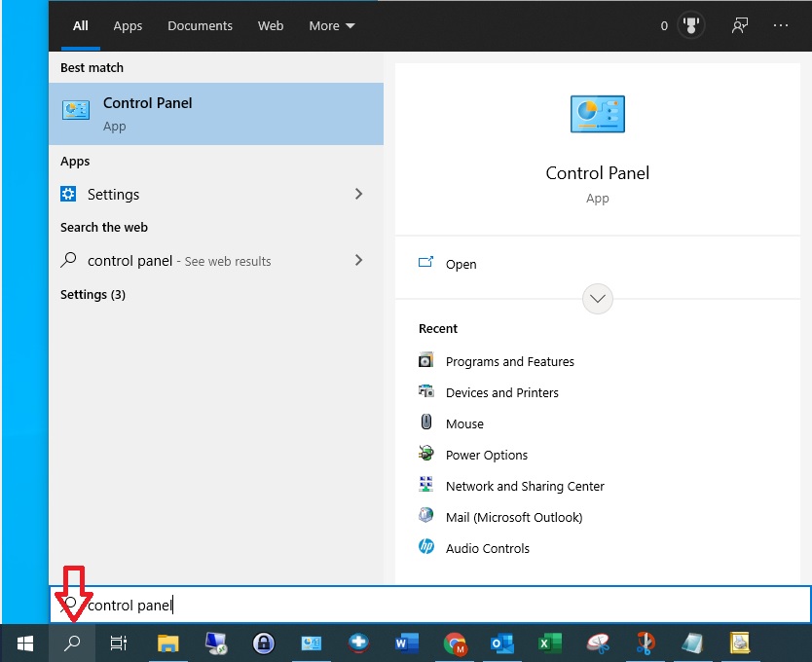Open Devices and Printers recent item
Screen dimensions: 812x662
point(501,392)
